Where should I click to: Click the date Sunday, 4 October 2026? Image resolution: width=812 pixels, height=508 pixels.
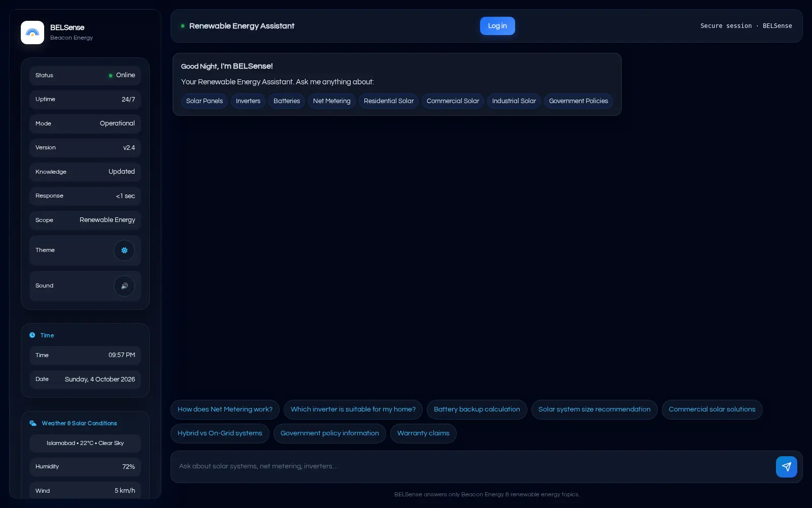coord(100,379)
